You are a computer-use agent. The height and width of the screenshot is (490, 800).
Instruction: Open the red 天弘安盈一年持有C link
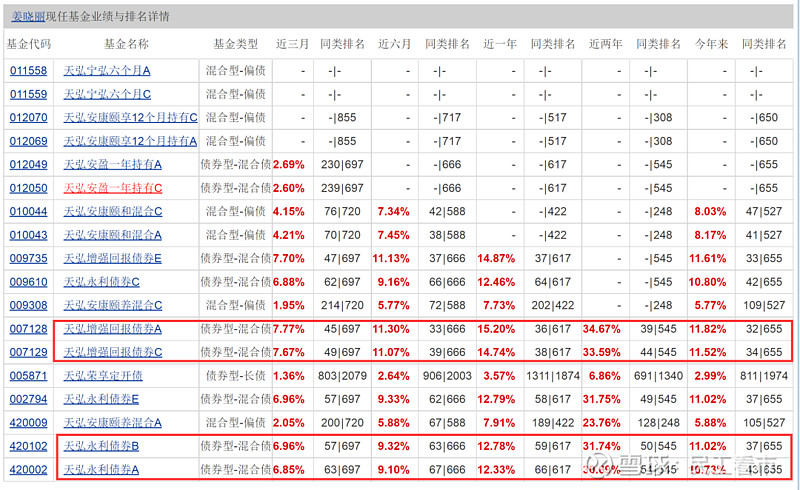click(113, 188)
